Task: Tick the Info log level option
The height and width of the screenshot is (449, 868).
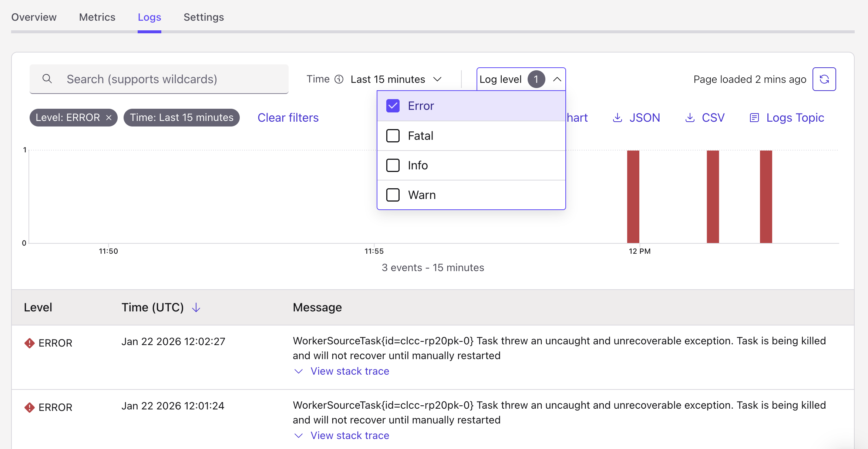Action: point(393,165)
